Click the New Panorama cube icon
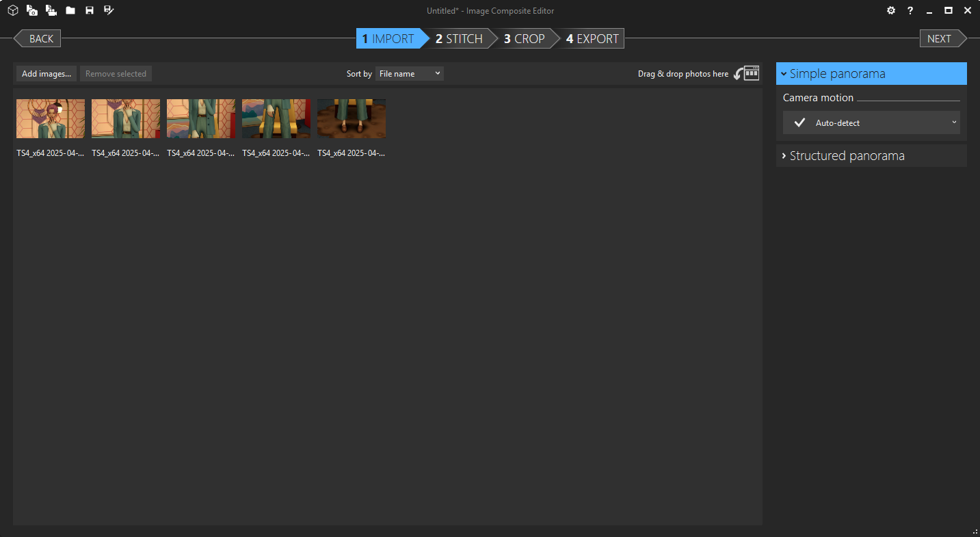This screenshot has height=537, width=980. point(12,10)
